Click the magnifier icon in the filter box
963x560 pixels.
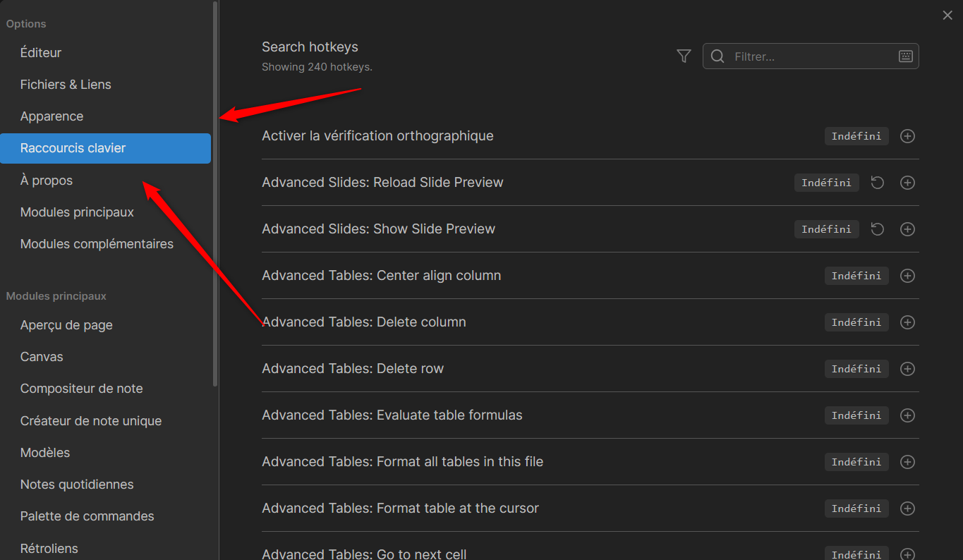717,56
